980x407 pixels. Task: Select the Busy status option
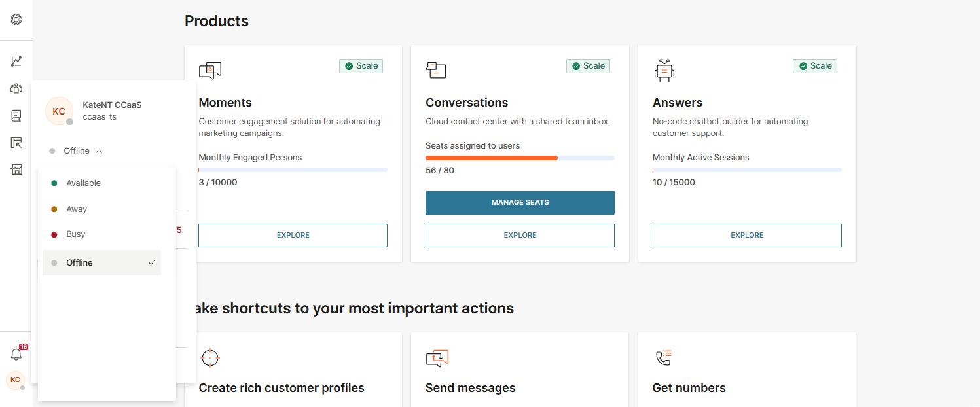(x=75, y=234)
